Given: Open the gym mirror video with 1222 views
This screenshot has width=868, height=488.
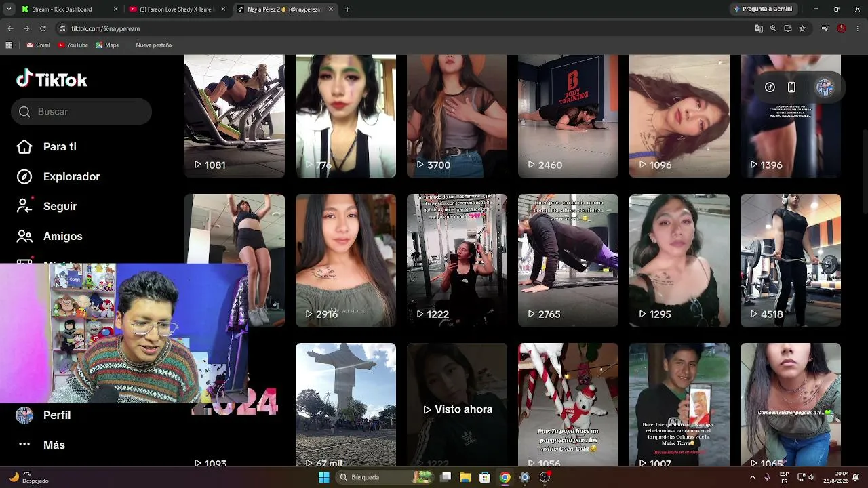Looking at the screenshot, I should [457, 260].
